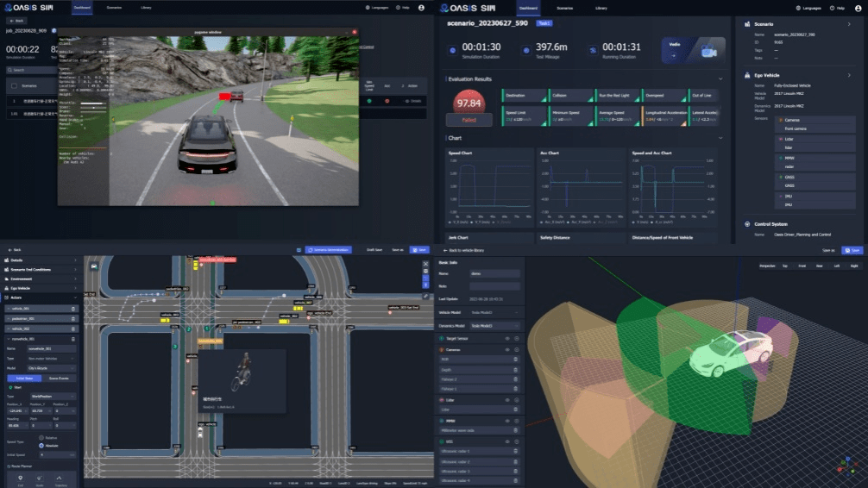This screenshot has width=868, height=488.
Task: Toggle visibility of MMW group
Action: click(x=507, y=421)
